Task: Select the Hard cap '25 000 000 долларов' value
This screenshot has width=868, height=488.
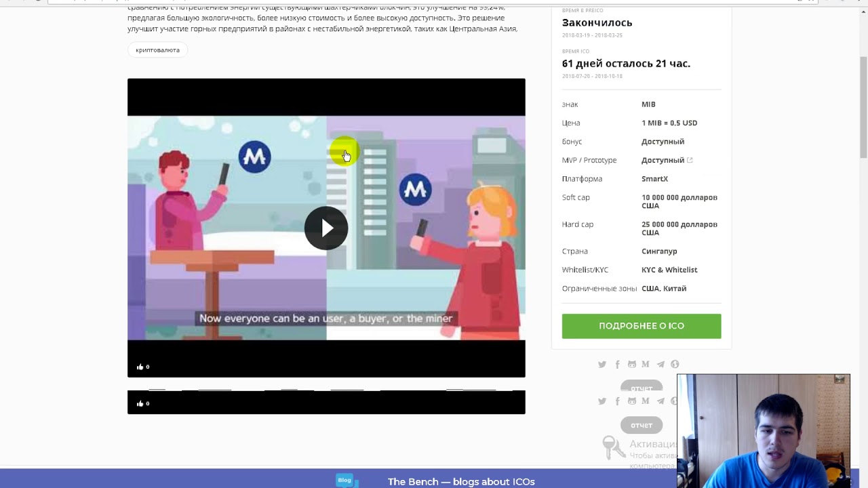Action: click(679, 228)
